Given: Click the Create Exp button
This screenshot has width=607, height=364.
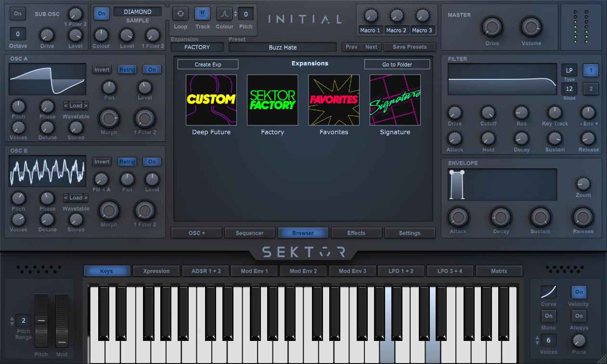Looking at the screenshot, I should click(x=208, y=64).
